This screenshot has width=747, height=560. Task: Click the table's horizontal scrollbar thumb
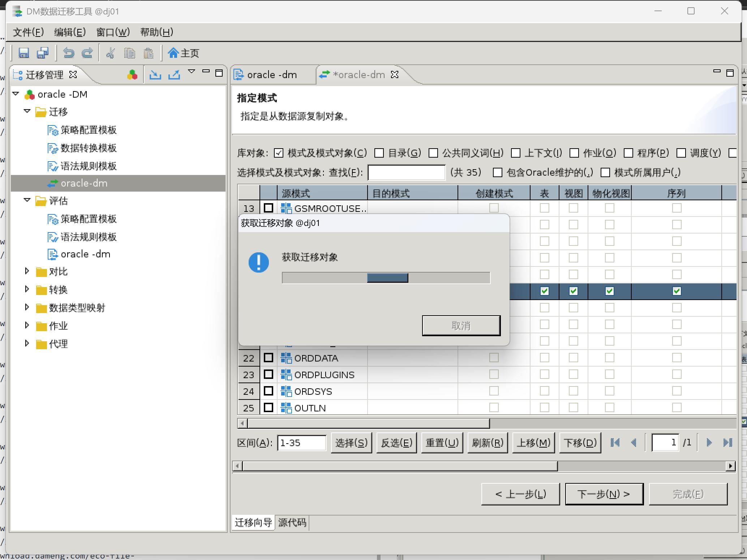point(368,423)
